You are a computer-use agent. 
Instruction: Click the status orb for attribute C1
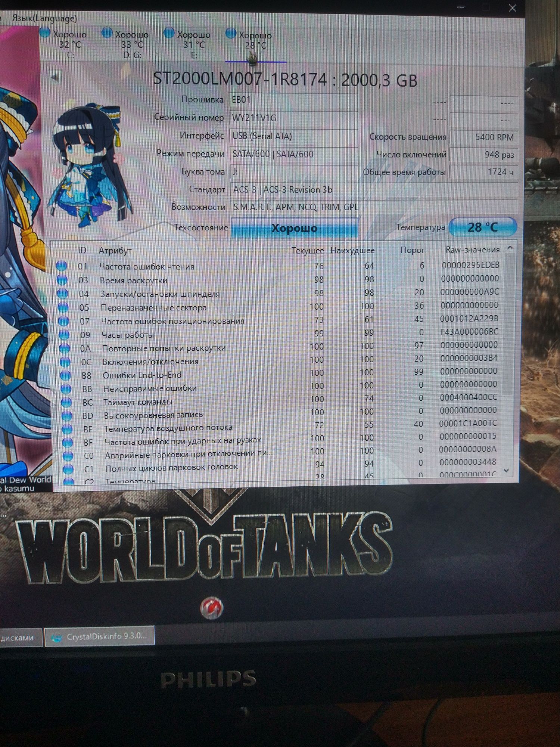[x=69, y=469]
